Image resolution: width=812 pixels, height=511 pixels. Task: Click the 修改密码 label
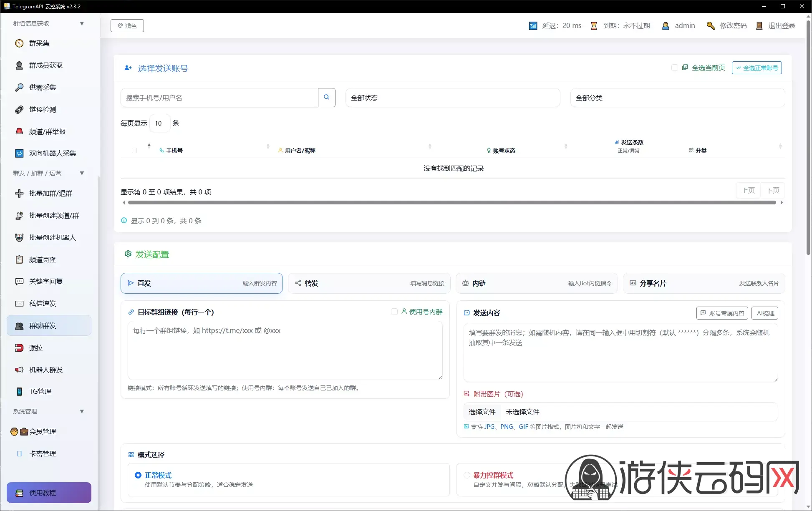pyautogui.click(x=733, y=26)
